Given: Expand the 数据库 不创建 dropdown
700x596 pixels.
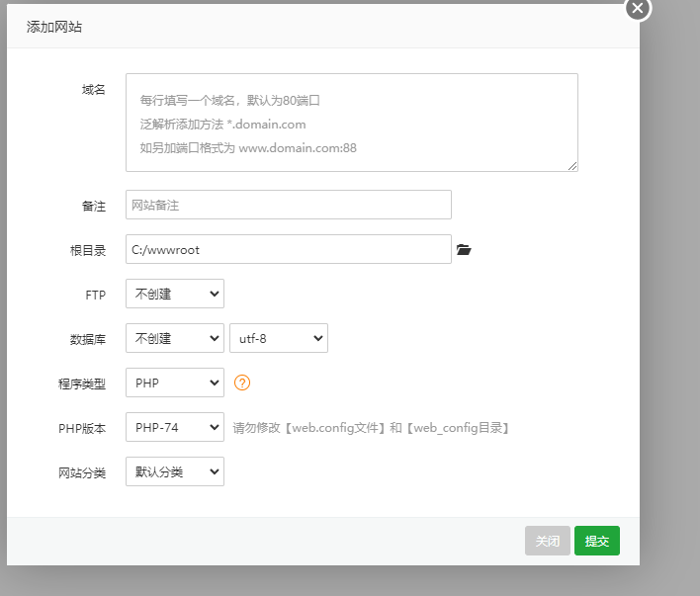Looking at the screenshot, I should coord(175,338).
